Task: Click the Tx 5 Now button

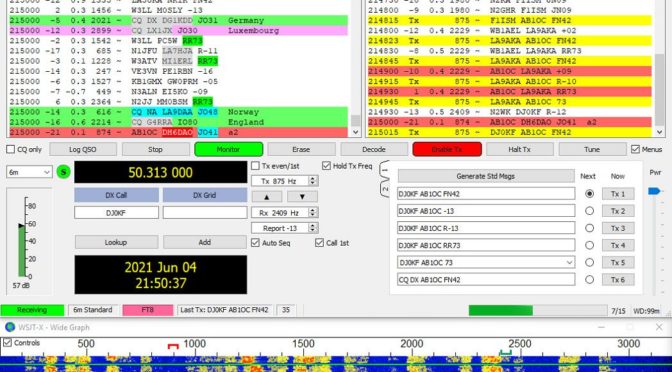Action: pos(618,262)
